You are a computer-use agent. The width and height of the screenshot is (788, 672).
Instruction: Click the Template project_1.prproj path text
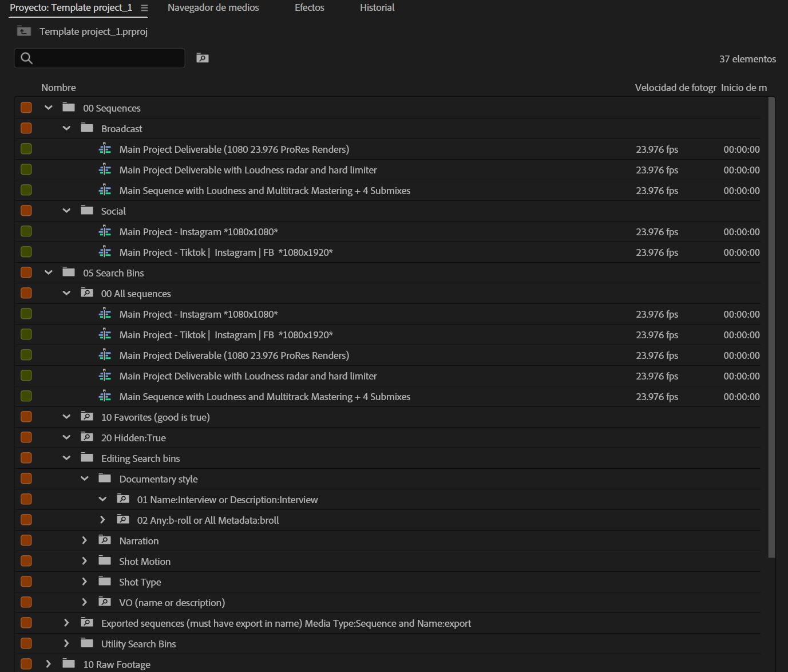93,31
